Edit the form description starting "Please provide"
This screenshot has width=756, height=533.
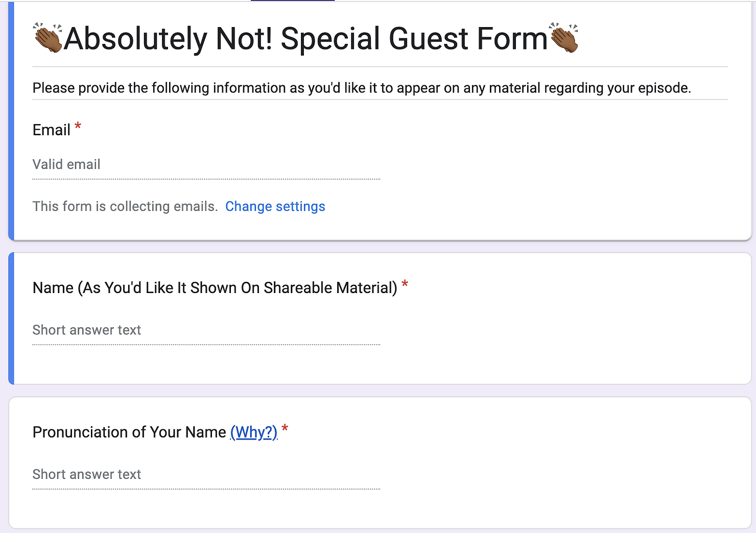[x=362, y=88]
